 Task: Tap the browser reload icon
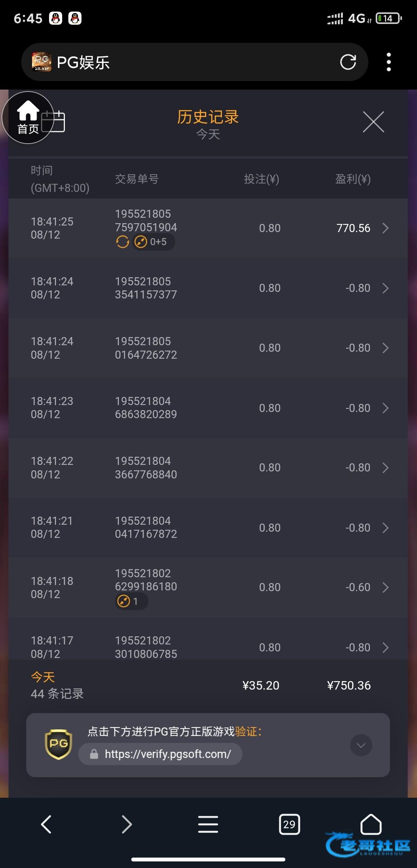point(348,62)
